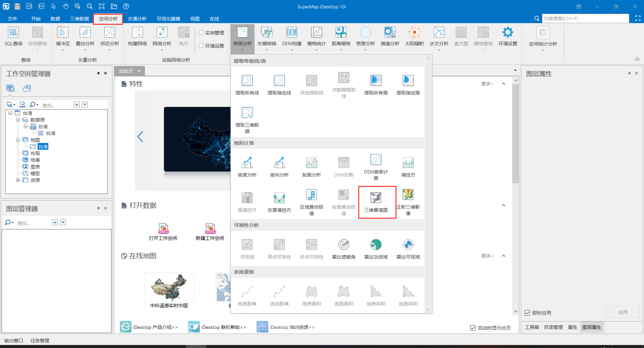This screenshot has height=348, width=644.
Task: Collapse the 台湾 workspace root node
Action: click(x=10, y=113)
